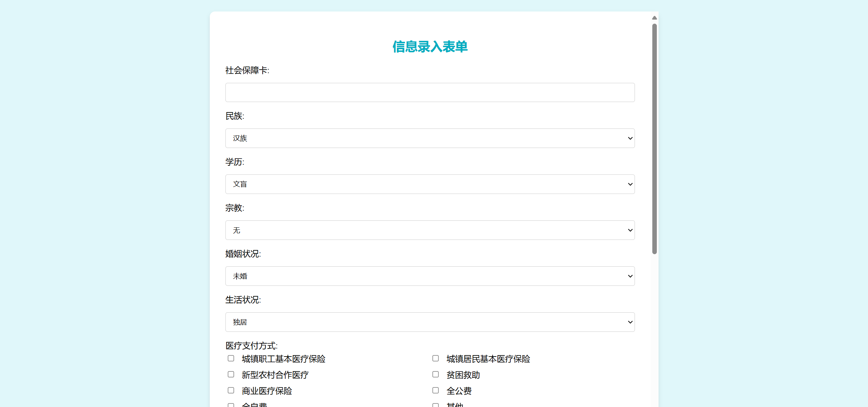
Task: Open the 生活状况 dropdown showing 独居
Action: (x=430, y=322)
